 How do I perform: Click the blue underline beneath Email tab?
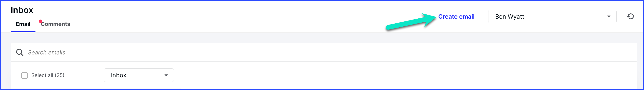23,32
